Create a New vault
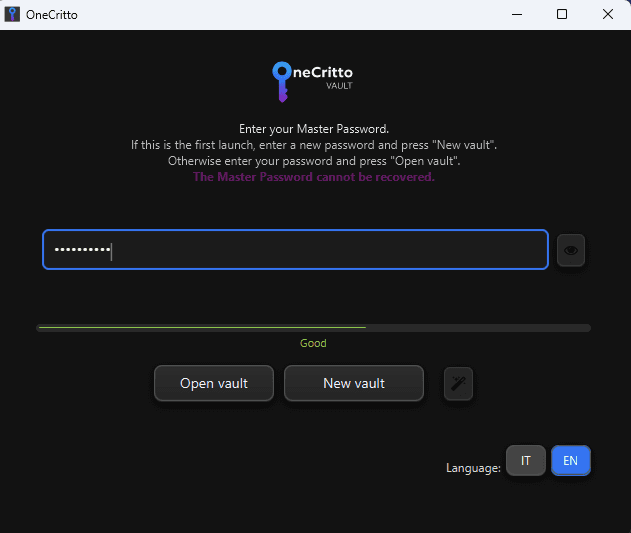This screenshot has width=631, height=533. (354, 383)
